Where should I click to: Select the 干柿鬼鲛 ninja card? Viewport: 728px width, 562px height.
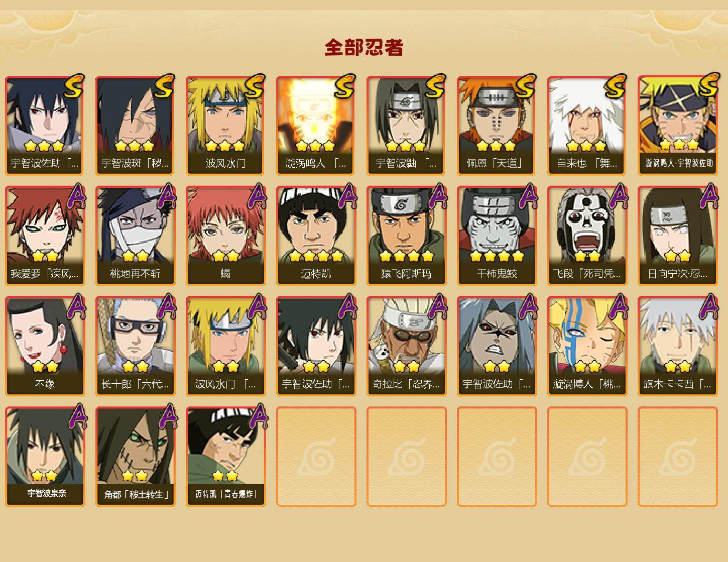click(x=497, y=236)
